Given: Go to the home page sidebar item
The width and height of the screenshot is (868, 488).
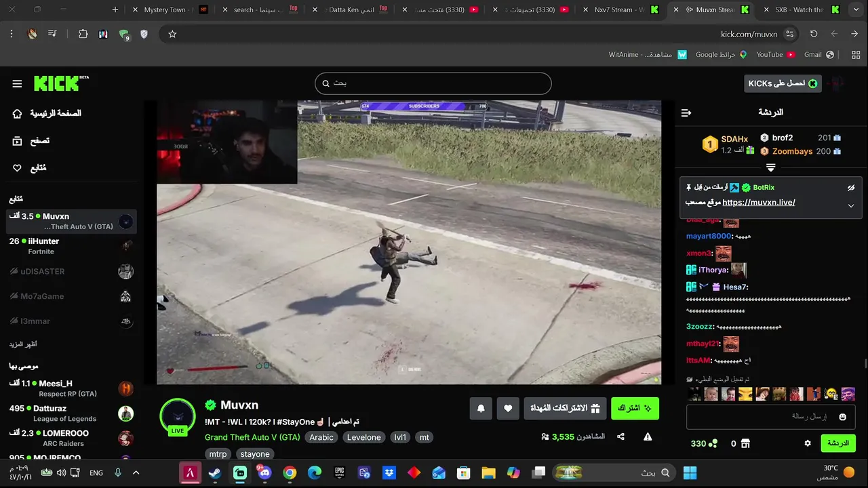Looking at the screenshot, I should coord(47,113).
